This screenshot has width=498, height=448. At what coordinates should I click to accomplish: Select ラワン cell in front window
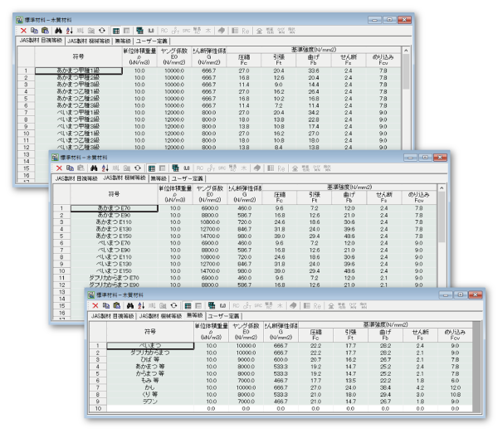[x=150, y=402]
